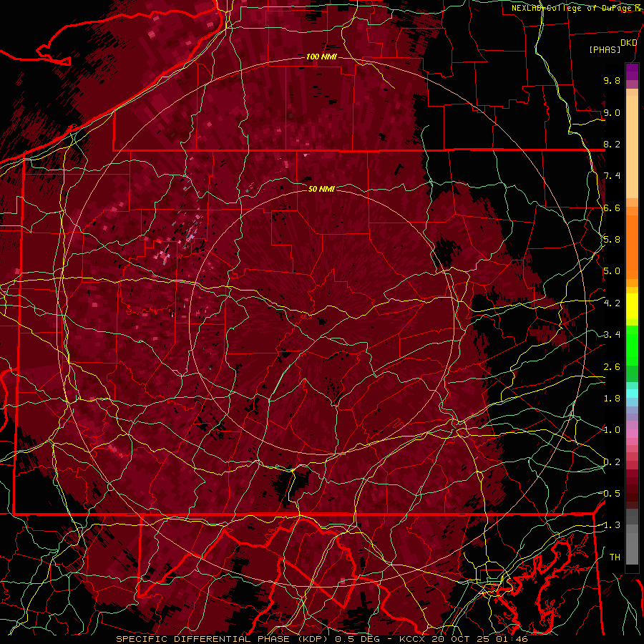Click the 1.3 legend value near the scale bottom
The height and width of the screenshot is (644, 644).
pos(612,525)
